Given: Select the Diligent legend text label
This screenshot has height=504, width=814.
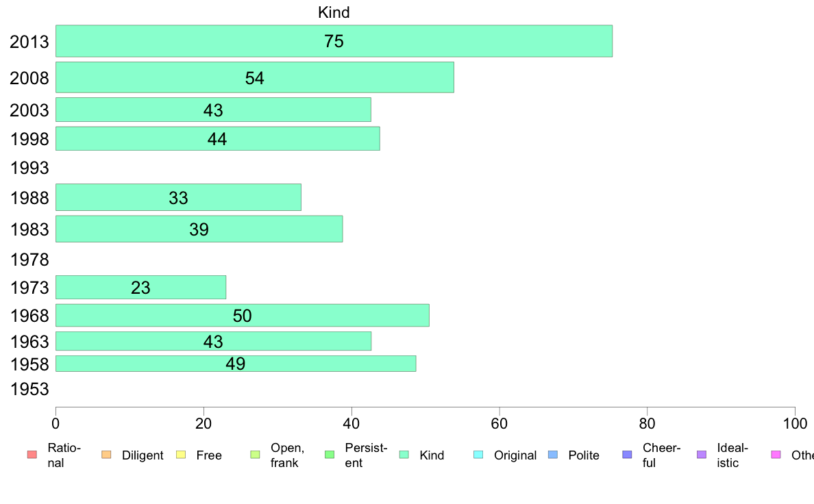Looking at the screenshot, I should coord(143,455).
